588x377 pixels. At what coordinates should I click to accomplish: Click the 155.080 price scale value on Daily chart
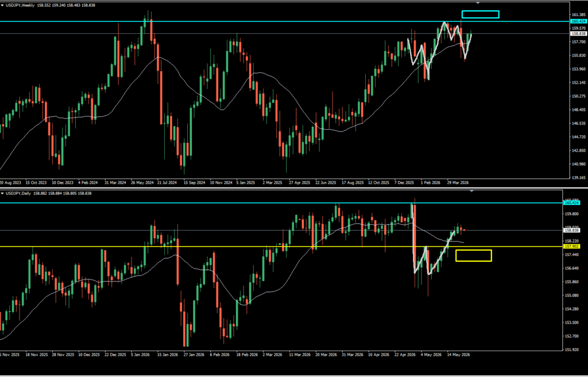coord(572,296)
